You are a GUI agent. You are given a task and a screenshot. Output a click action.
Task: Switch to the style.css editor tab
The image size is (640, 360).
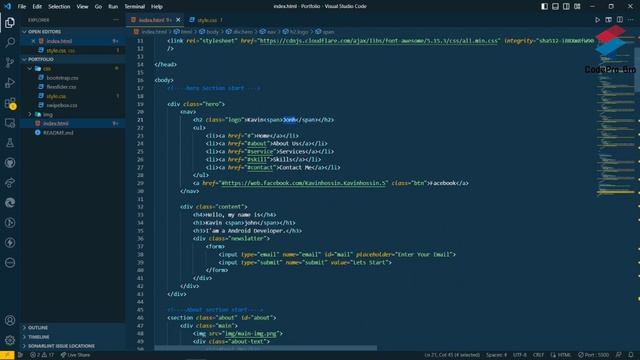(x=207, y=20)
